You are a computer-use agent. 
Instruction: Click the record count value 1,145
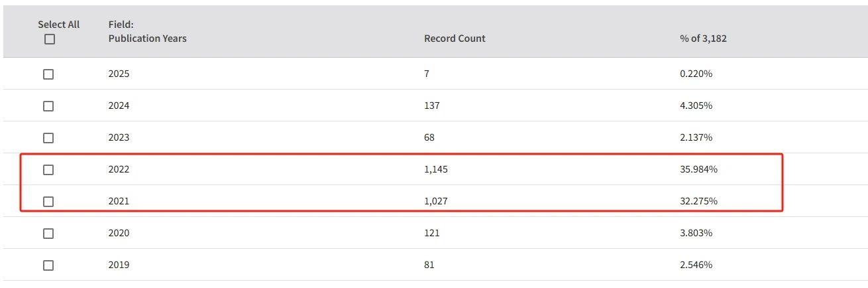[437, 170]
